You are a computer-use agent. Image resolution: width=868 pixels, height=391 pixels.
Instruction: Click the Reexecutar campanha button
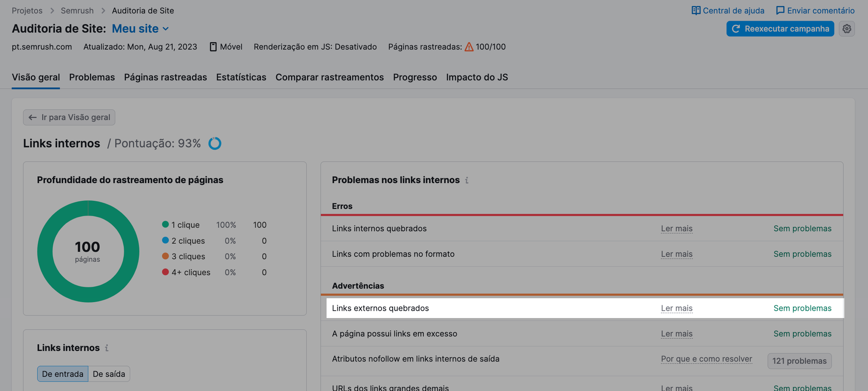(x=780, y=29)
